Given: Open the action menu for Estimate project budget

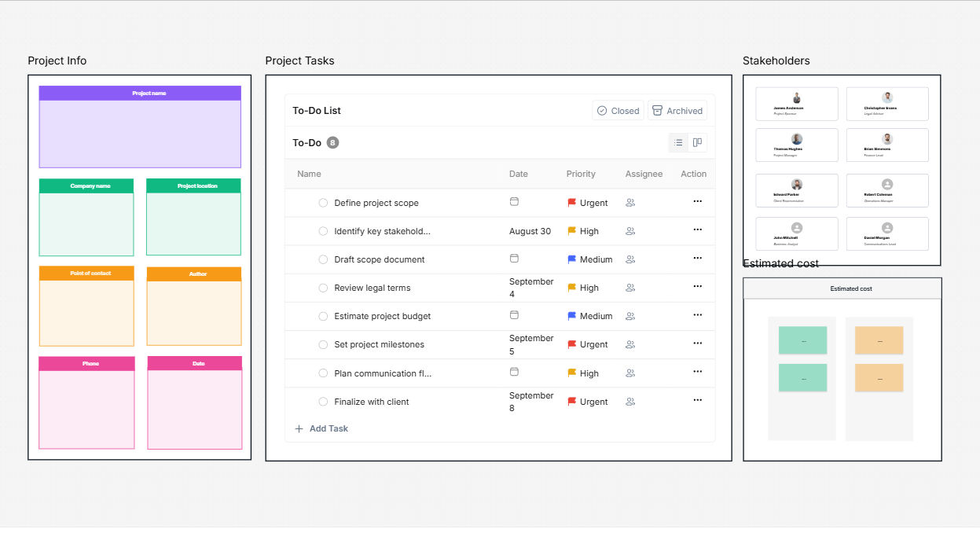Looking at the screenshot, I should [x=697, y=314].
